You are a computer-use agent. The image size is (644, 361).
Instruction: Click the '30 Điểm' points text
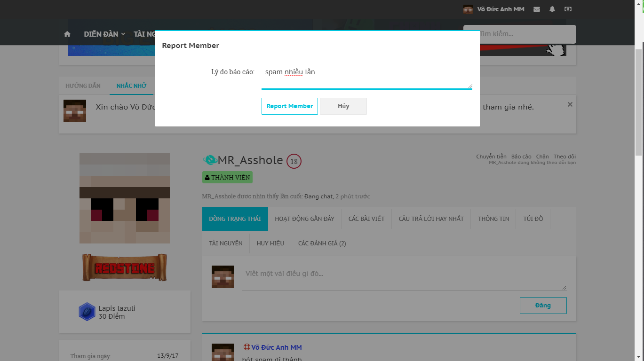pos(112,316)
